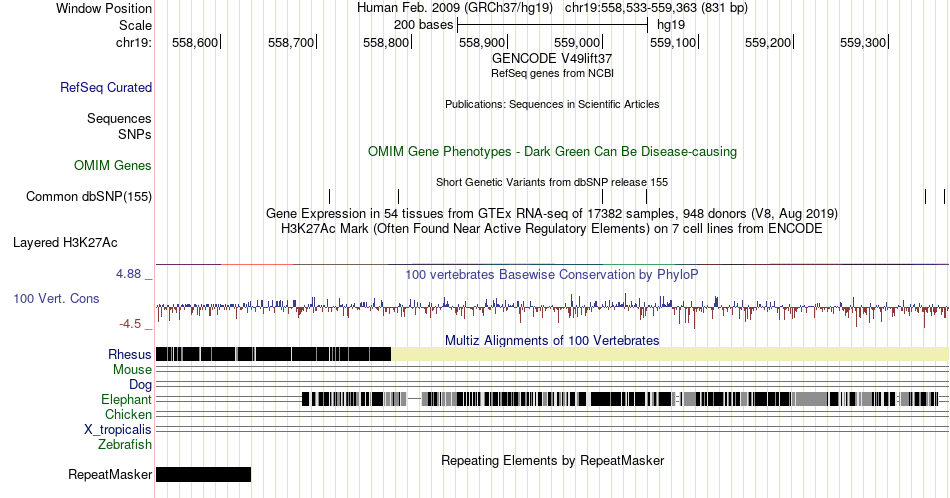
Task: Click the RepeatMasker track label
Action: (x=110, y=474)
